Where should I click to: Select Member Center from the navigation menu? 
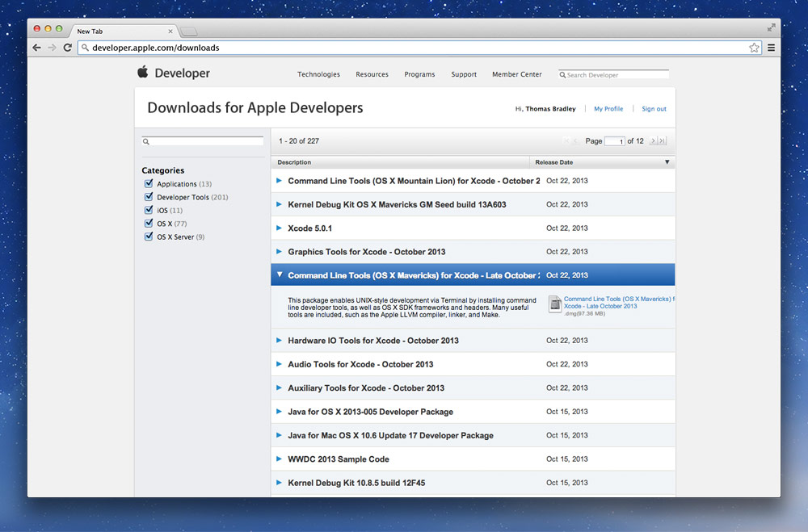pos(516,74)
